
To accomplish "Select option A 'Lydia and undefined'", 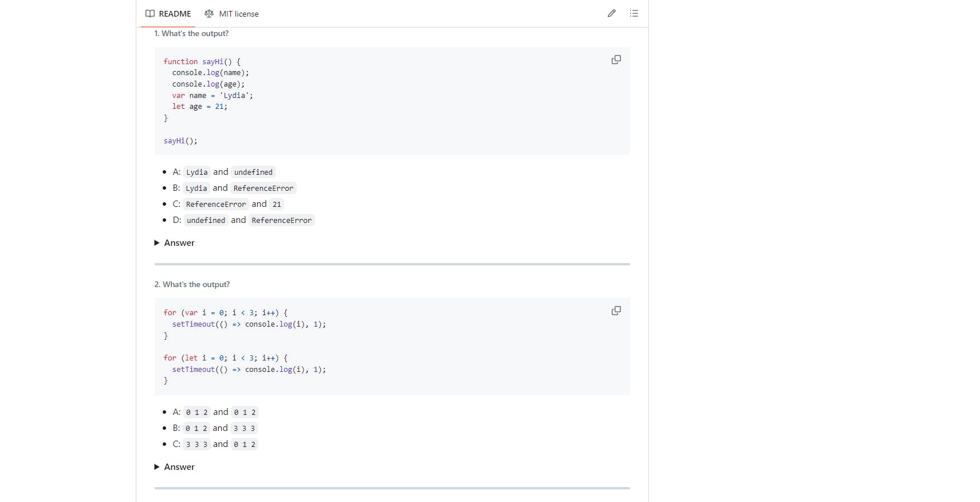I will click(224, 172).
